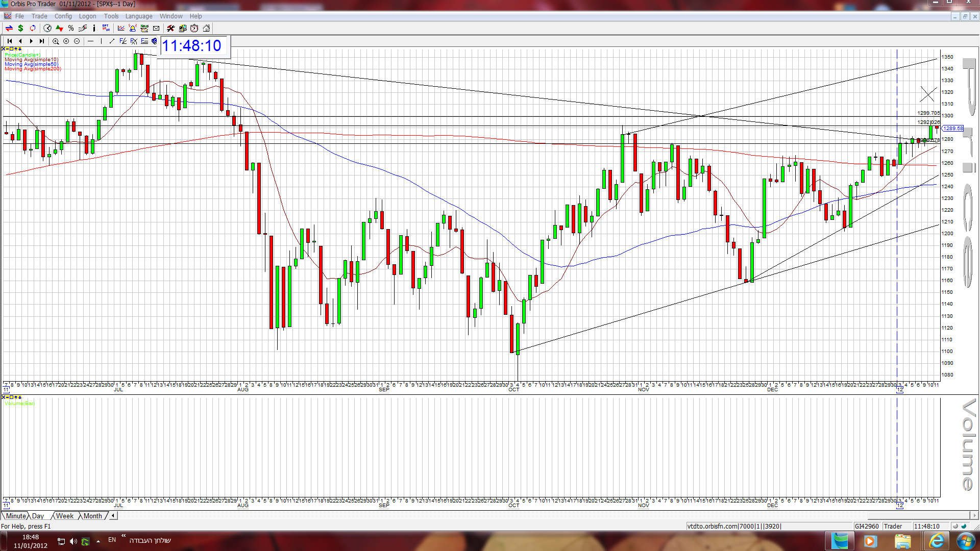The width and height of the screenshot is (980, 551).
Task: Click the horizontal scrollbar right arrow
Action: click(x=974, y=516)
